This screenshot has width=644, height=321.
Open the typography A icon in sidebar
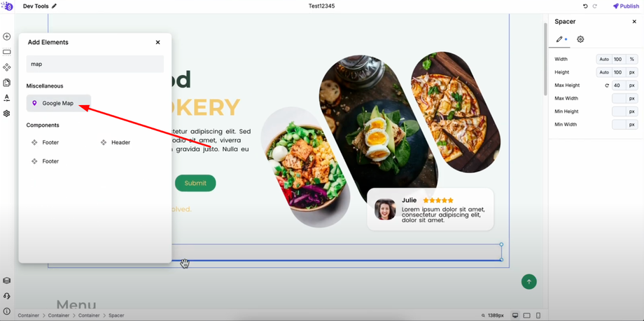pos(6,98)
